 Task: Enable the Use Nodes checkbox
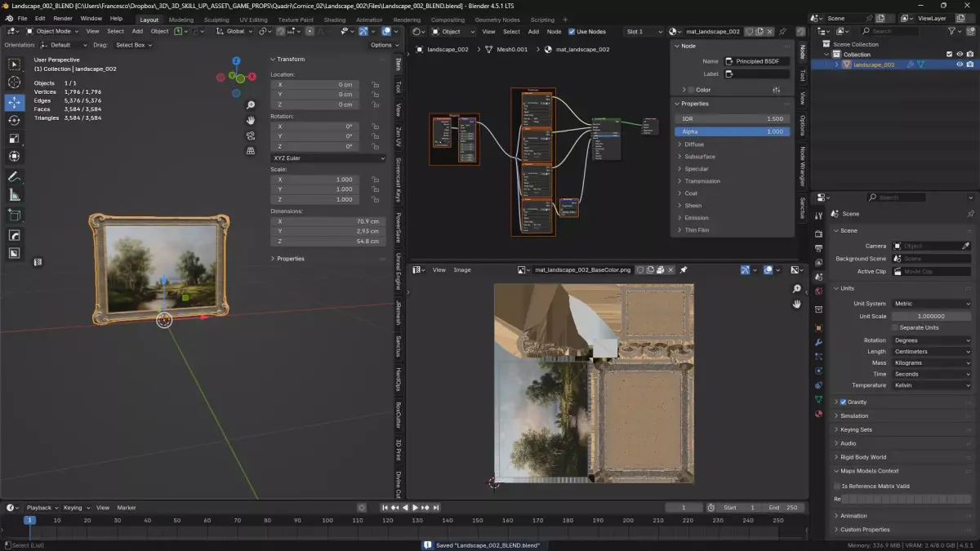click(572, 32)
